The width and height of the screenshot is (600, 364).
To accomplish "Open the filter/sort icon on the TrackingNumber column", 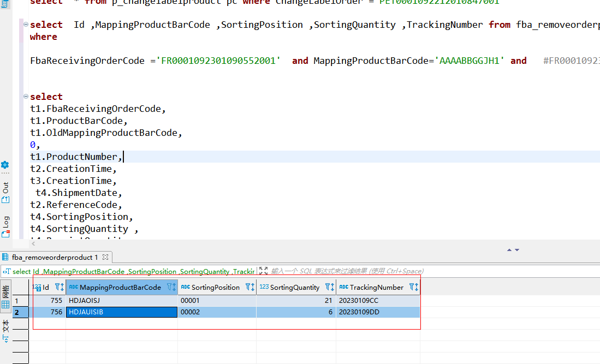I will [414, 287].
